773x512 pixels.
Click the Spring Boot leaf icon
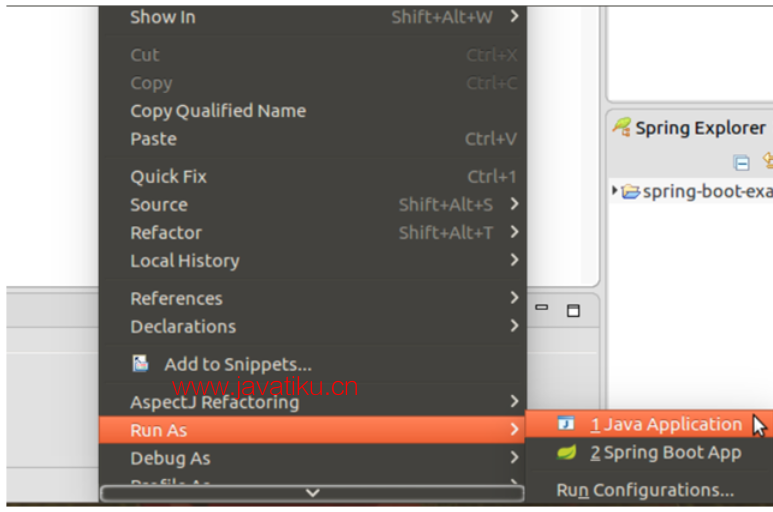click(x=566, y=452)
